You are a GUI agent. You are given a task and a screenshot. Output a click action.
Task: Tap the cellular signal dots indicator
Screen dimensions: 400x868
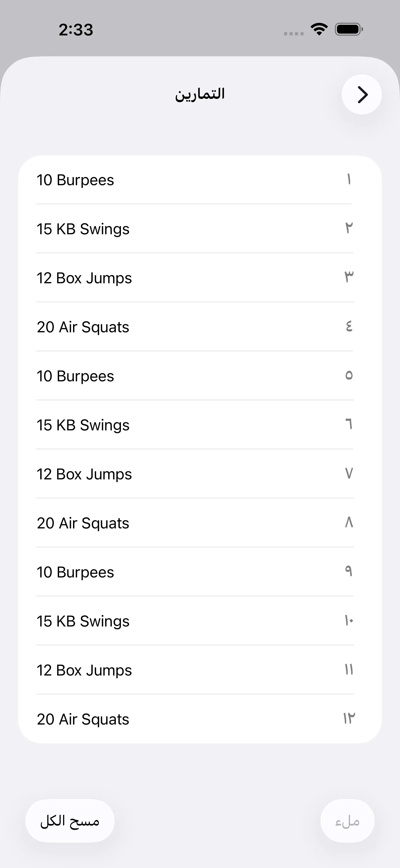[293, 33]
